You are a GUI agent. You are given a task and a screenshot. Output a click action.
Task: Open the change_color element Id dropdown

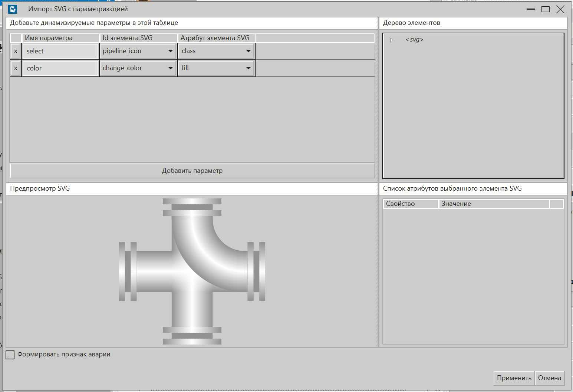tap(170, 68)
